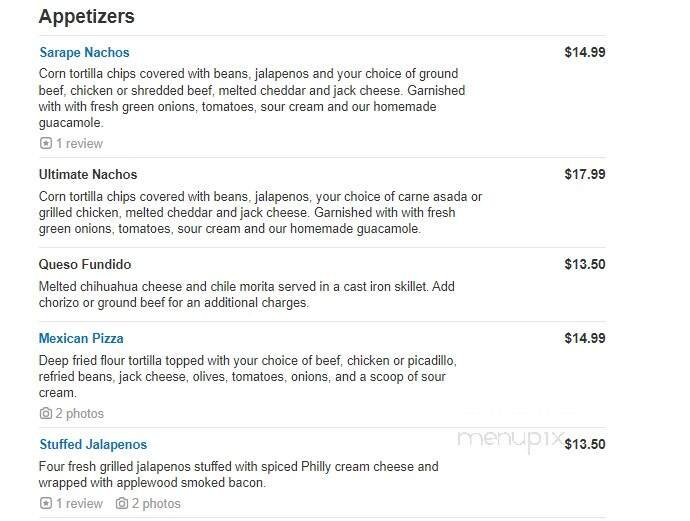Select the Ultimate Nachos item title
The height and width of the screenshot is (521, 690).
[88, 175]
